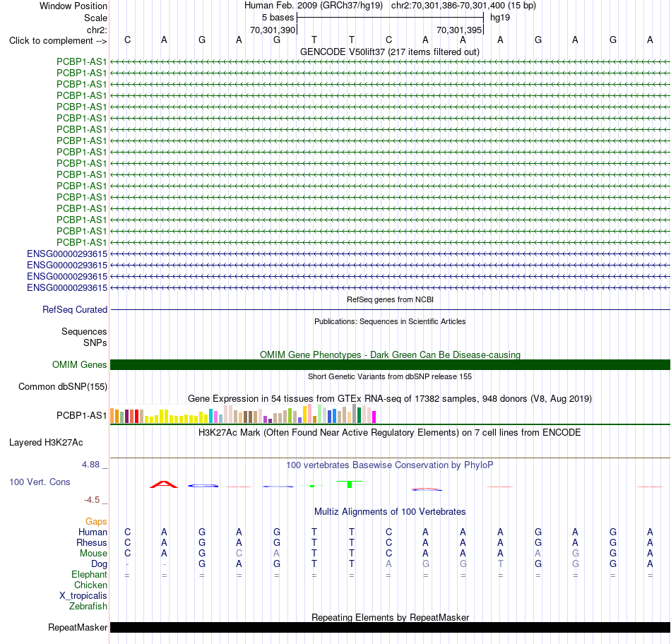This screenshot has height=644, width=671.
Task: Click the -4.5 PhyloP lower scale value
Action: point(92,500)
